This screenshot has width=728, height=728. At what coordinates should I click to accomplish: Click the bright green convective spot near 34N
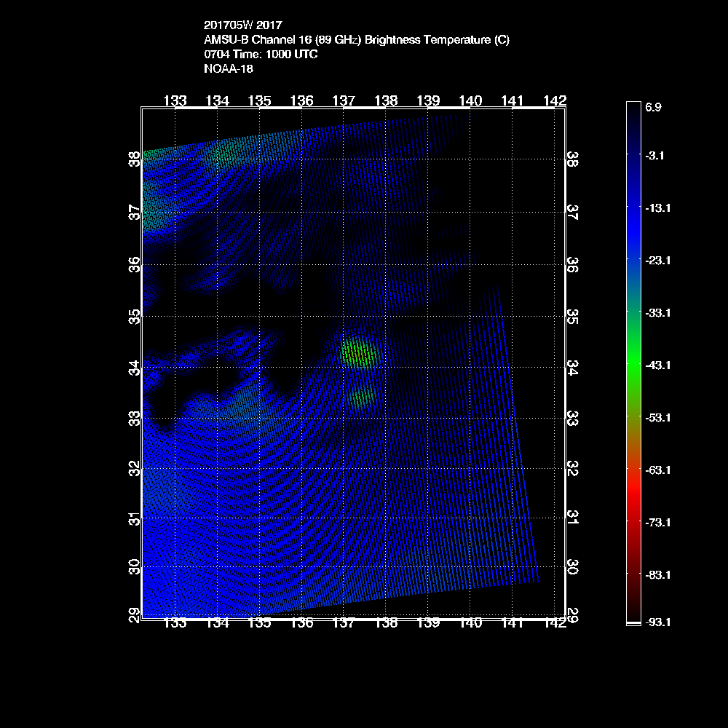pos(358,353)
